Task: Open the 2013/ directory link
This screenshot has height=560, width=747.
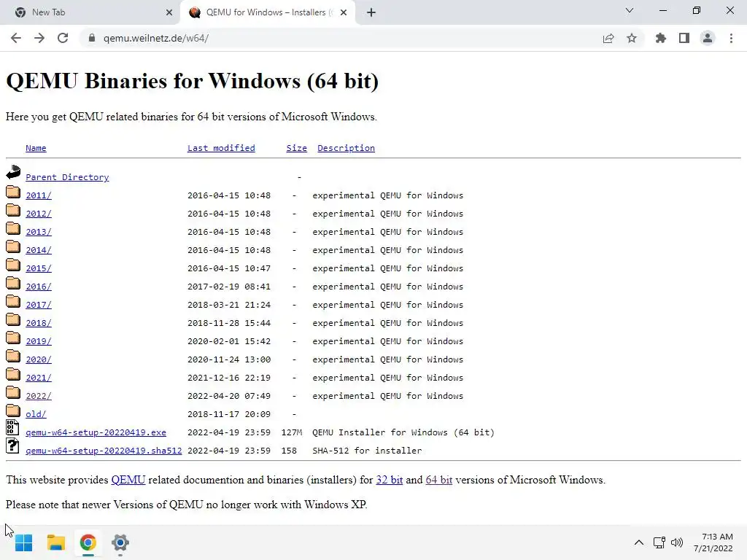Action: click(39, 232)
